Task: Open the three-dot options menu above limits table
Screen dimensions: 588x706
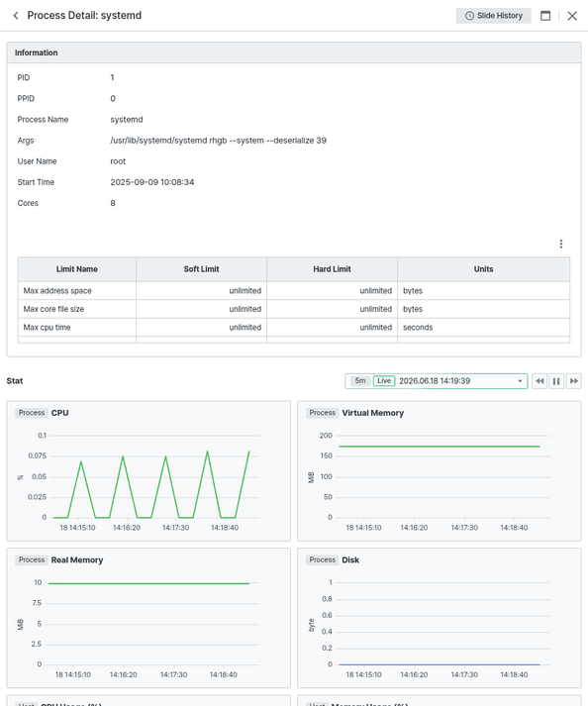Action: (x=561, y=244)
